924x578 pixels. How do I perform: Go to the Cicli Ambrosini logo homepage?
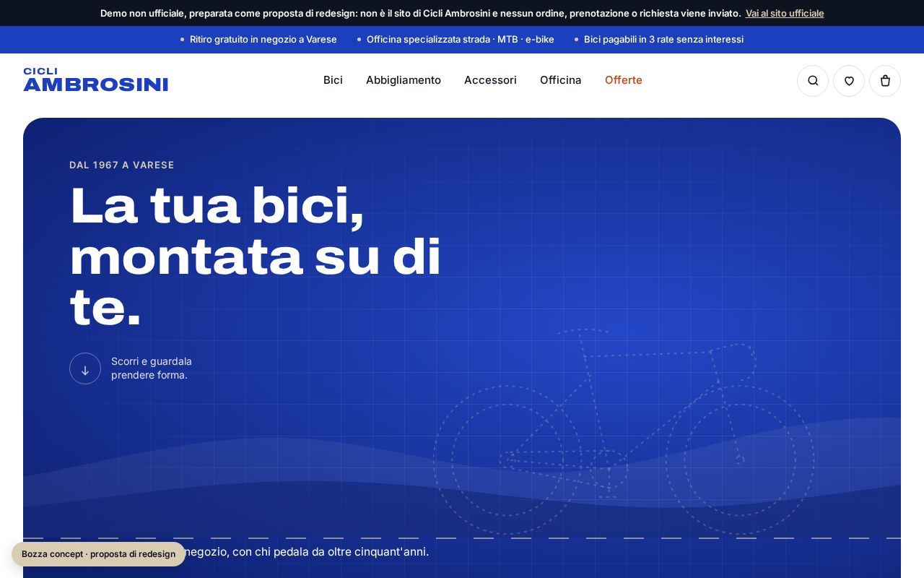(x=95, y=80)
